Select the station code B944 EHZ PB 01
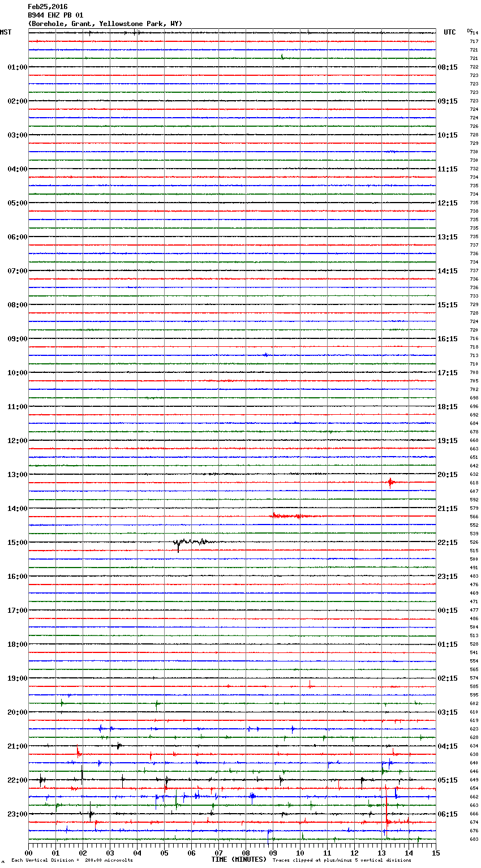 pyautogui.click(x=55, y=15)
